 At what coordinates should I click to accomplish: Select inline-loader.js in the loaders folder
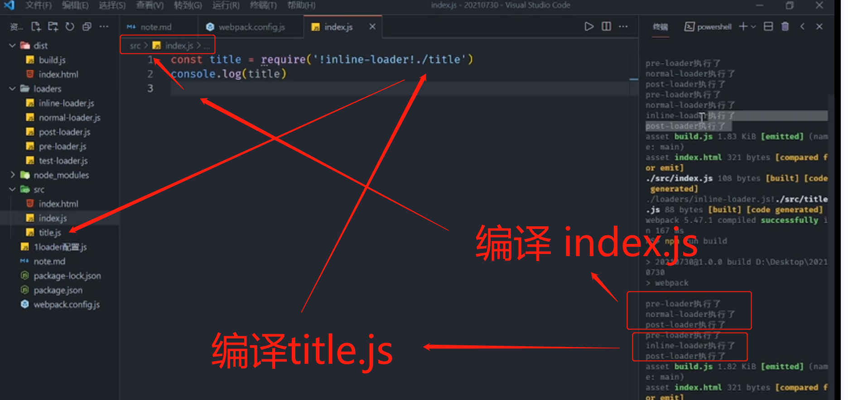tap(66, 103)
